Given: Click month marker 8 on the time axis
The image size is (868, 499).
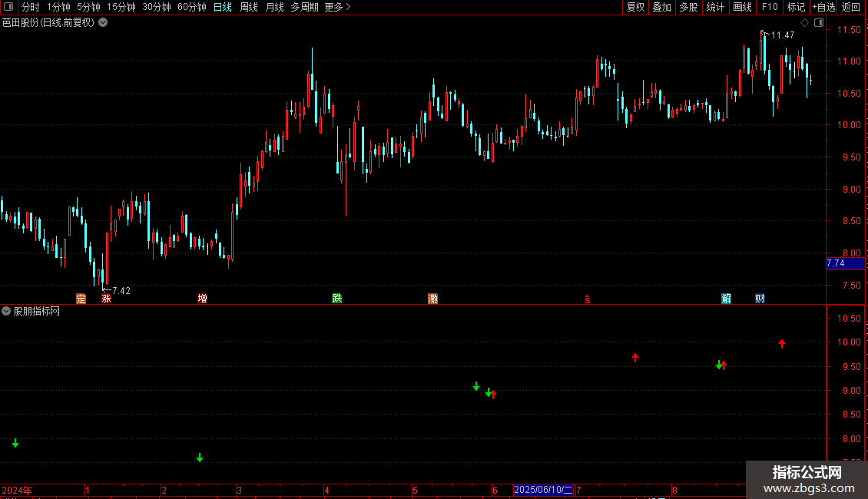Looking at the screenshot, I should point(674,490).
